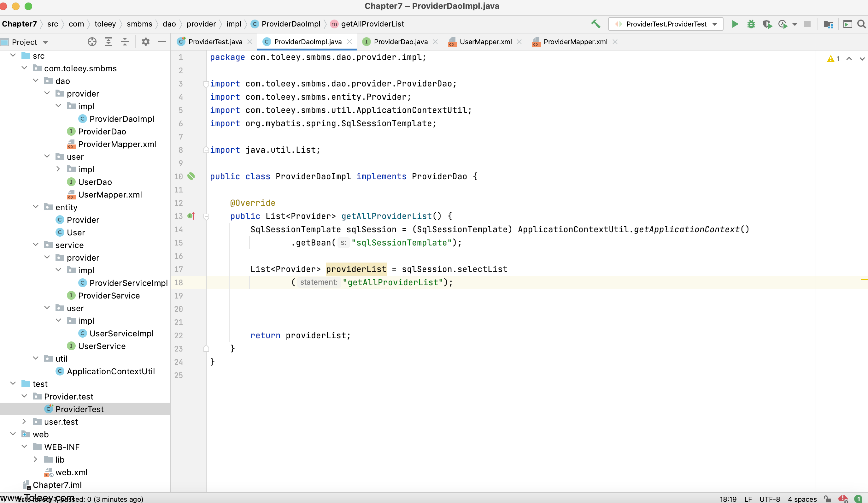Click the Build project hammer icon
The image size is (868, 503).
595,24
